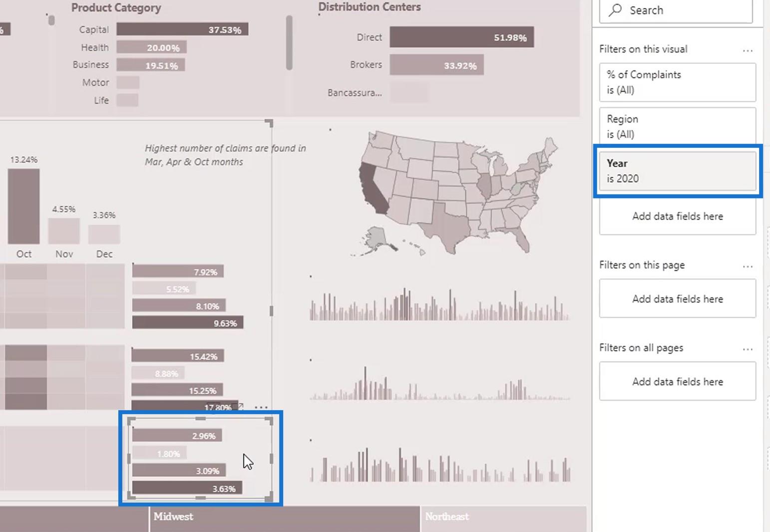Click the December 3.36% column
The height and width of the screenshot is (532, 770).
tap(104, 234)
